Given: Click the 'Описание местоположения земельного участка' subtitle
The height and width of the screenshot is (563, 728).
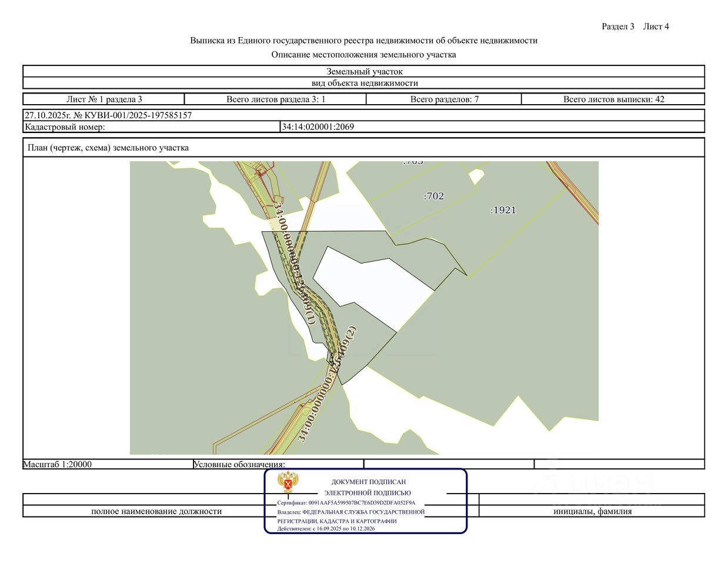Looking at the screenshot, I should [x=364, y=55].
